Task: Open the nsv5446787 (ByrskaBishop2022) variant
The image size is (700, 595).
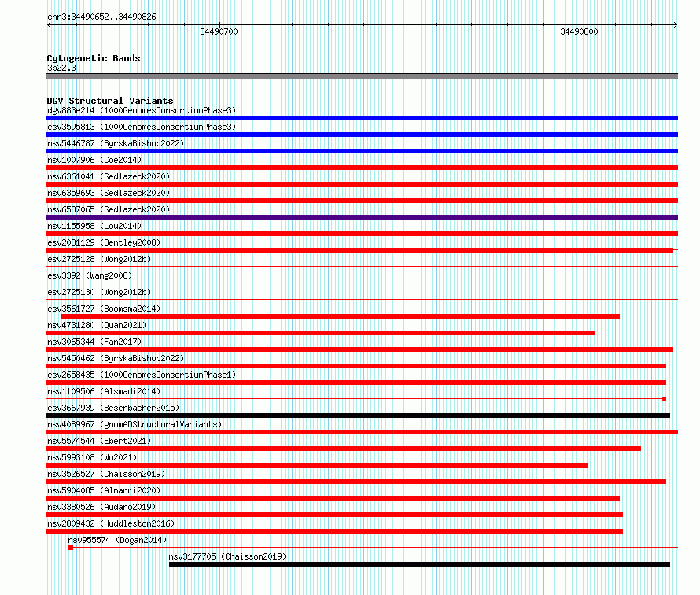Action: (116, 143)
